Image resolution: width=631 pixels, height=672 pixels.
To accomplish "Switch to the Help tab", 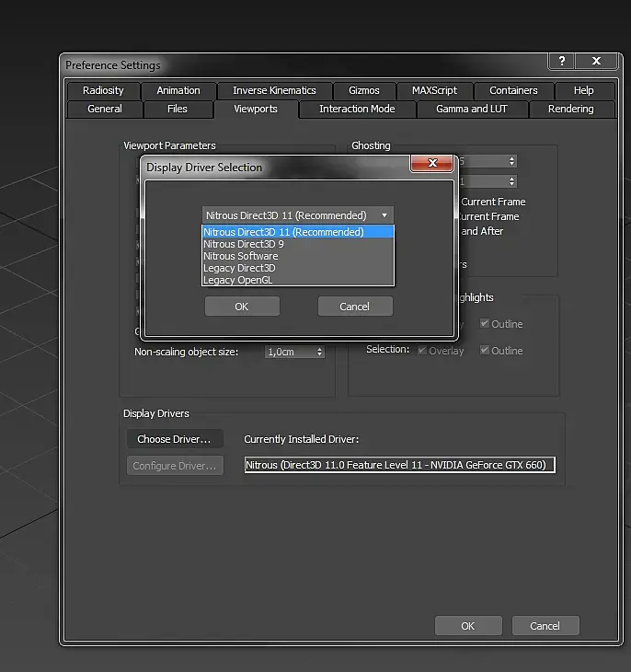I will click(x=584, y=90).
